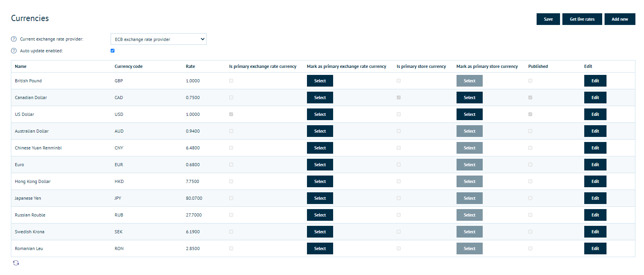644x275 pixels.
Task: Toggle Published checkbox for US Dollar
Action: (530, 114)
